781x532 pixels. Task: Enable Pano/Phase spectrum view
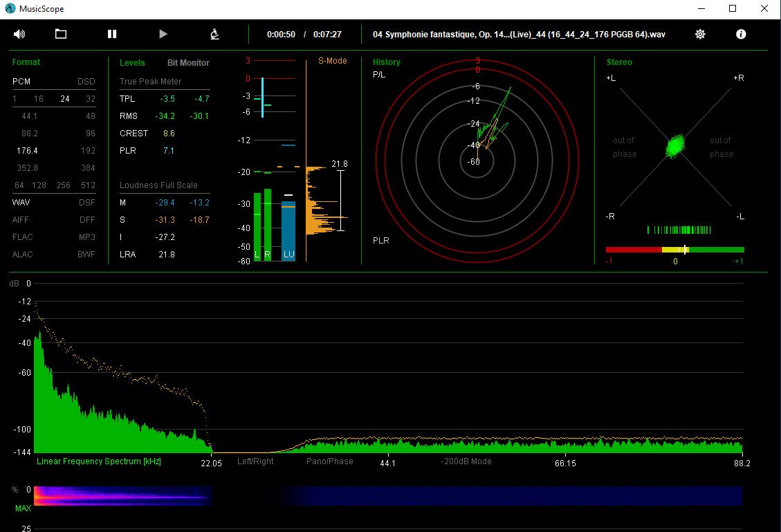pos(329,461)
